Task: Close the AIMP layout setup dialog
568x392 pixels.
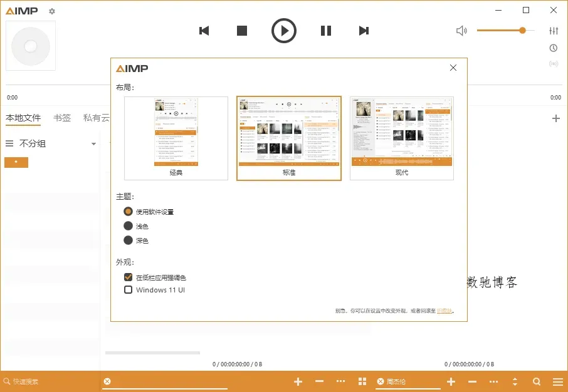Action: click(x=453, y=68)
